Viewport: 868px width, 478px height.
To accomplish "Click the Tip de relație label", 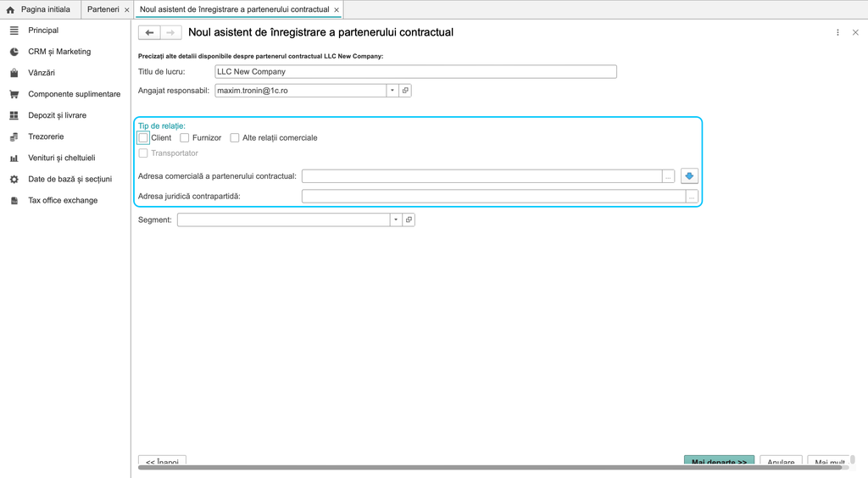I will tap(162, 126).
